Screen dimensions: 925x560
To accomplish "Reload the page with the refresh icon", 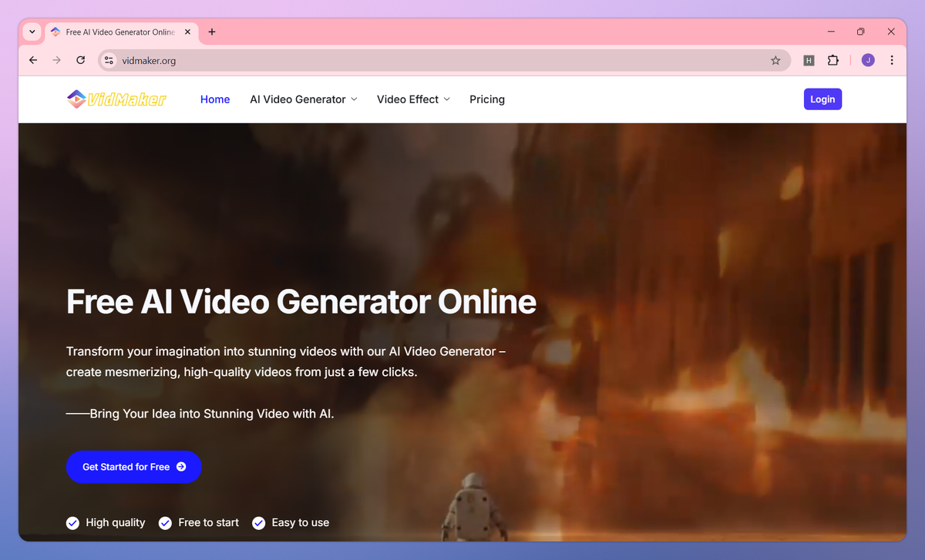I will click(x=80, y=59).
